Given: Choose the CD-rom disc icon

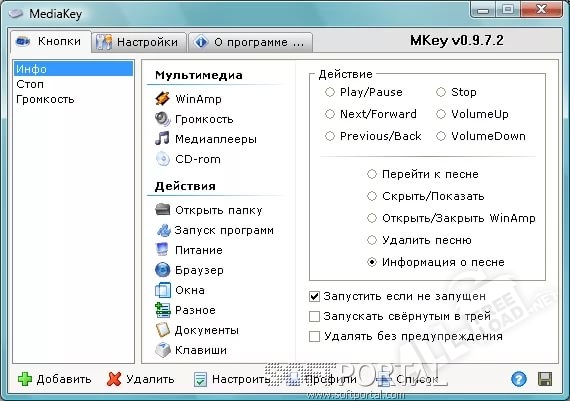Looking at the screenshot, I should [162, 159].
